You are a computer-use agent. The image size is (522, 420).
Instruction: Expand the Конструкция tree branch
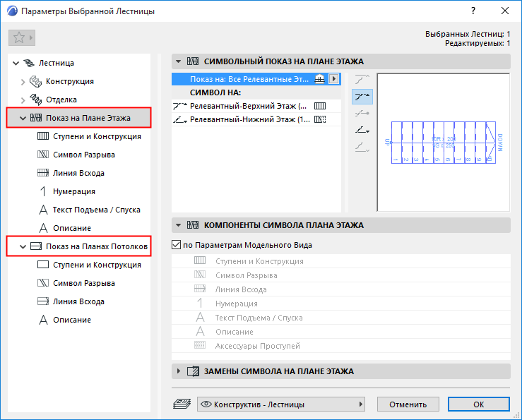(23, 82)
